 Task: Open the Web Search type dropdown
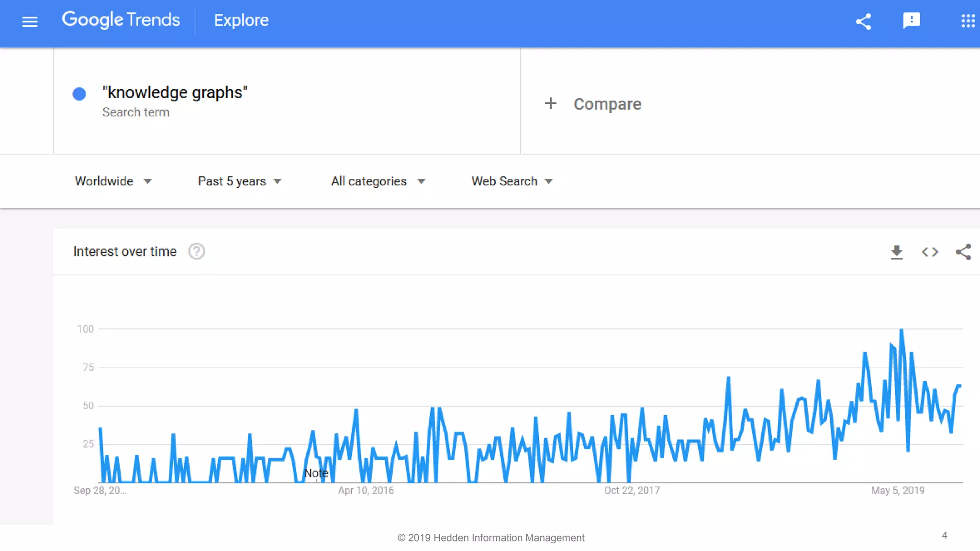512,181
